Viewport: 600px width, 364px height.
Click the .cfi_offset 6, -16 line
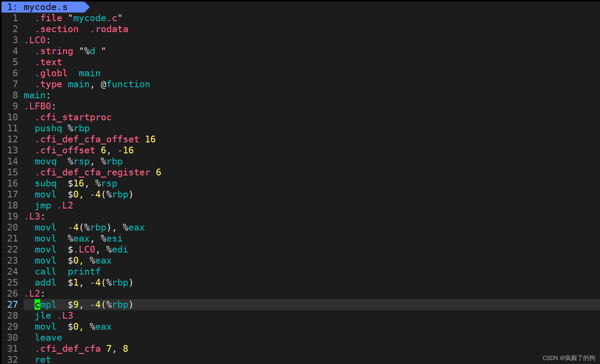84,150
